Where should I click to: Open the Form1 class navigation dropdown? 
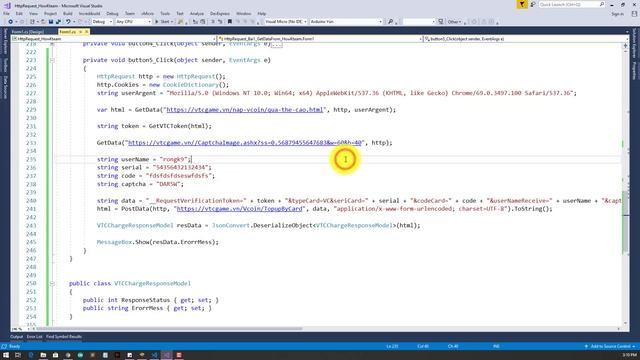320,39
